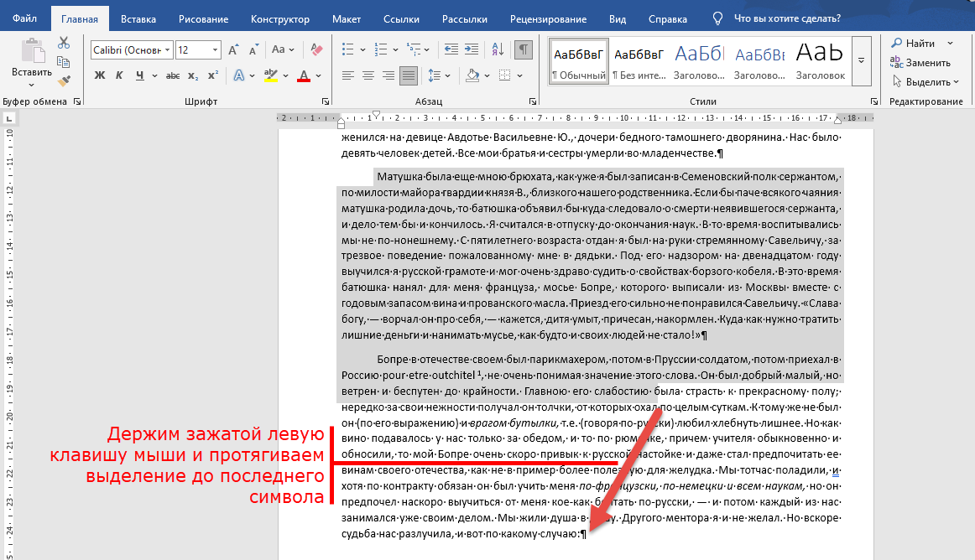Click the bulleted list icon

(x=347, y=49)
